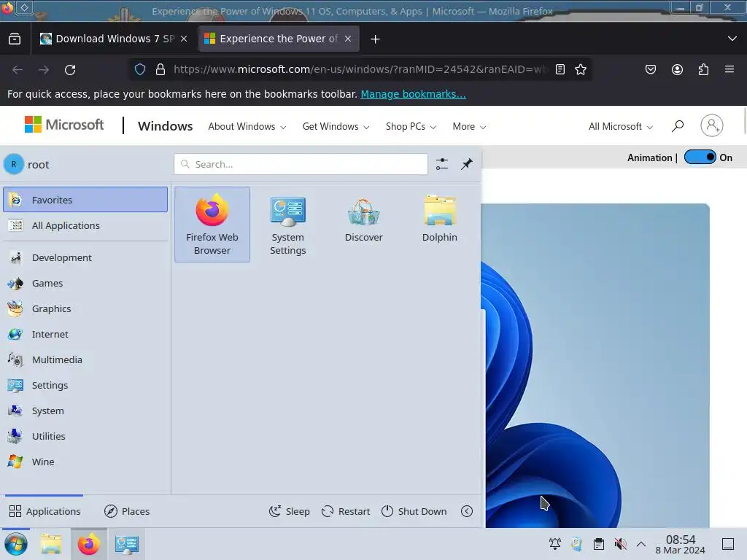Open Wine category in launcher

click(85, 462)
